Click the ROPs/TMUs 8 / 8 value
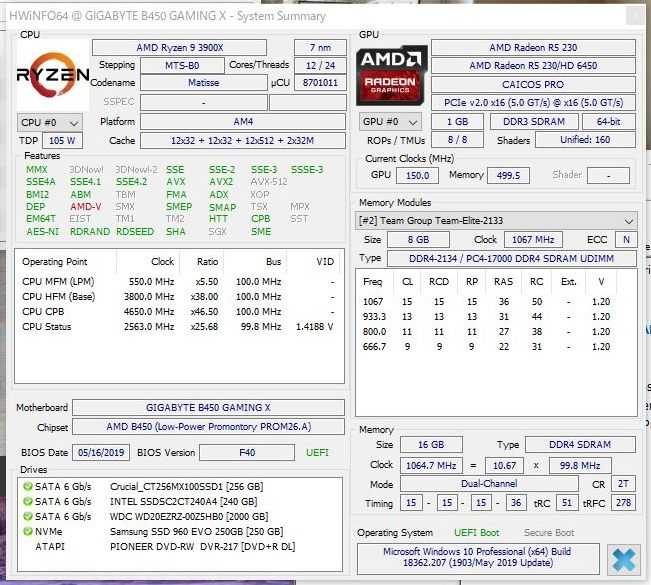Screen dimensions: 651x585 click(x=458, y=140)
